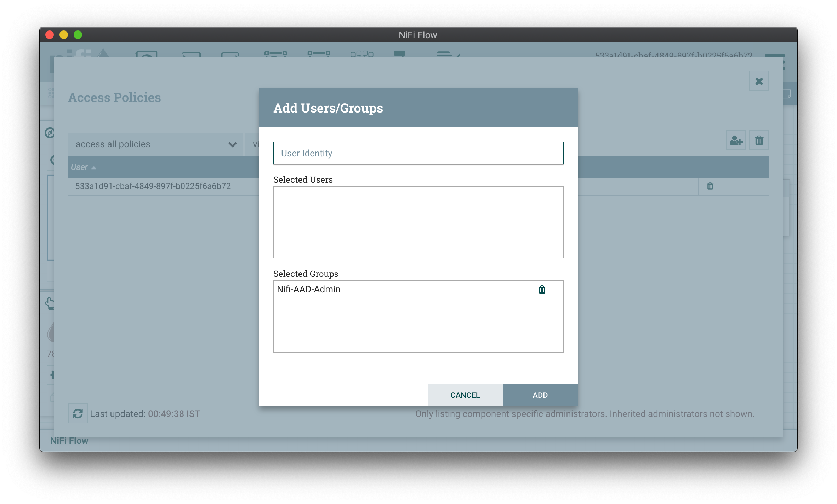Screen dimensions: 837x504
Task: Remove Nifi-AAD-Admin group with trash icon
Action: [x=542, y=290]
